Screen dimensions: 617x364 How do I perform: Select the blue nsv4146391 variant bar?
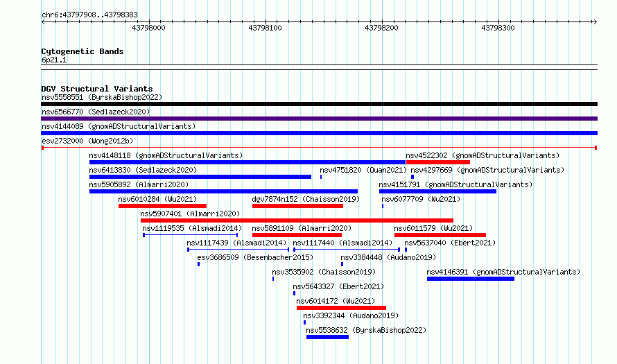click(471, 279)
